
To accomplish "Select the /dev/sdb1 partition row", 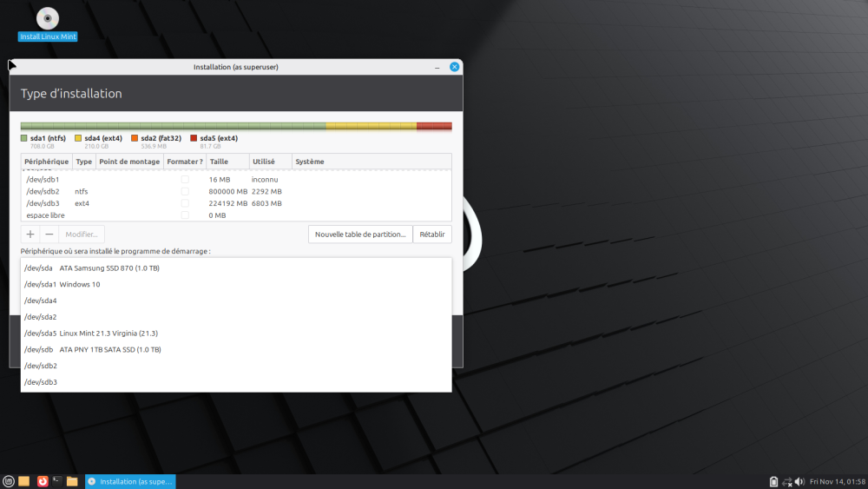I will click(x=236, y=180).
